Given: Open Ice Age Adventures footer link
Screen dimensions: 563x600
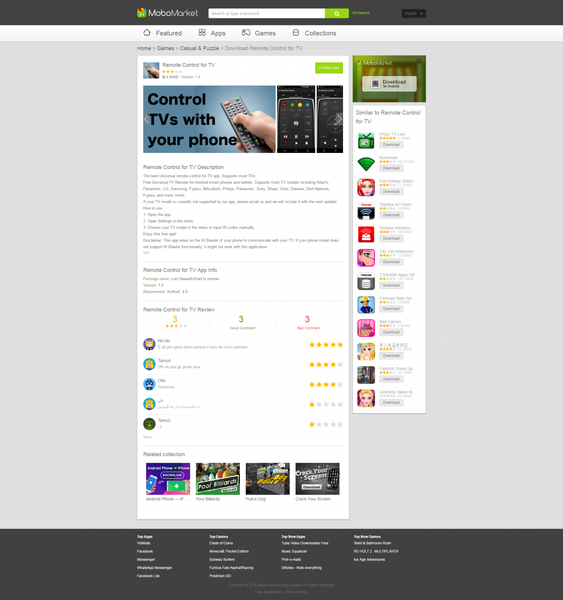Looking at the screenshot, I should pyautogui.click(x=369, y=559).
